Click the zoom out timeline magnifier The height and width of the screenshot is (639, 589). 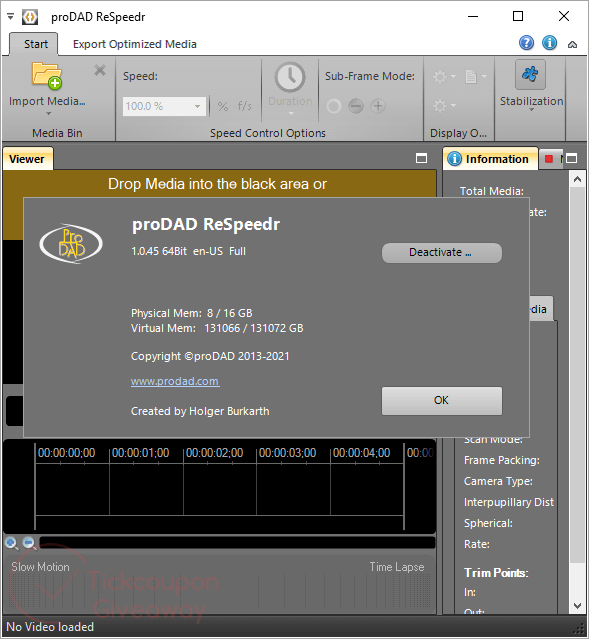tap(29, 543)
